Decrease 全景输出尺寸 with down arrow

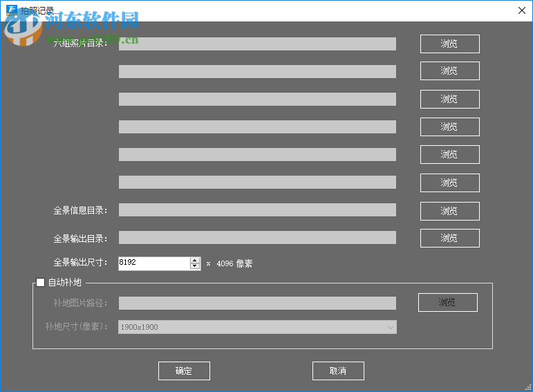click(195, 267)
